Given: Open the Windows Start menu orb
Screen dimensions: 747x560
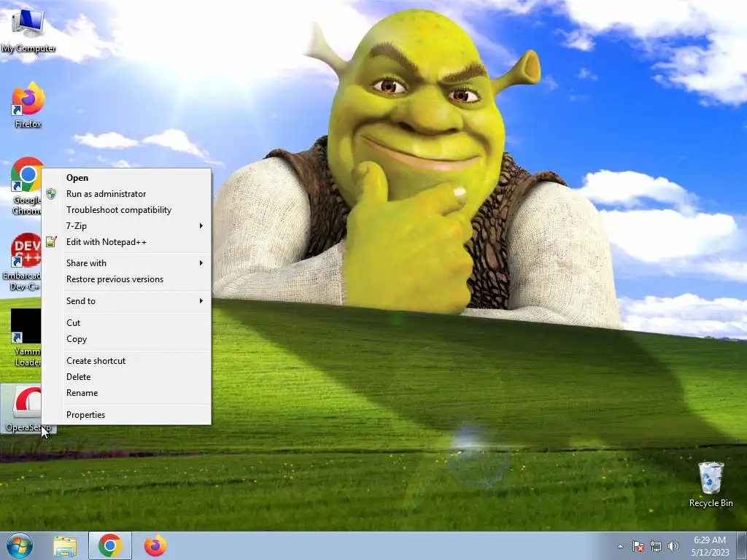Looking at the screenshot, I should [19, 545].
